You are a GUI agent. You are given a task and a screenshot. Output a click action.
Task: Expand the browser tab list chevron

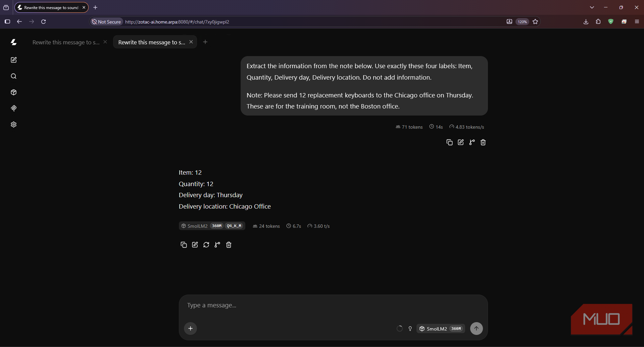(x=592, y=7)
